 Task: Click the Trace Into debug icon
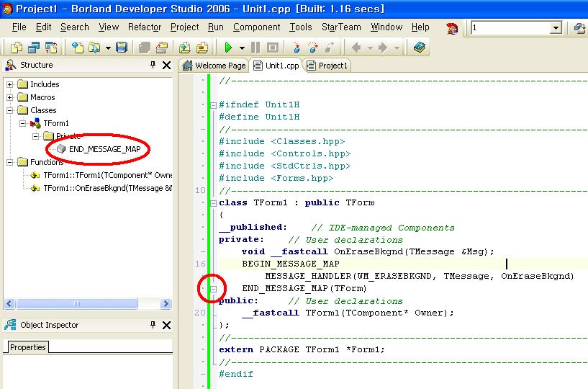296,48
